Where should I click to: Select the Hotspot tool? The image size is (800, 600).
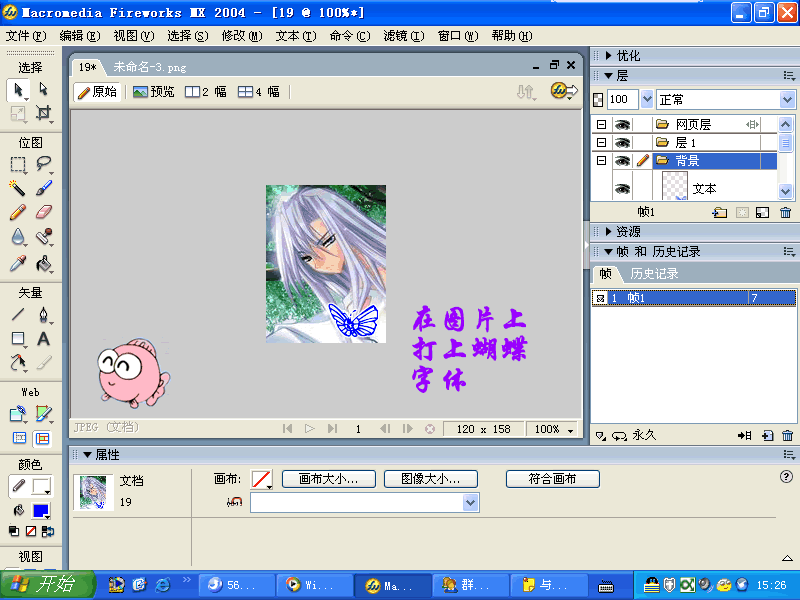click(18, 414)
